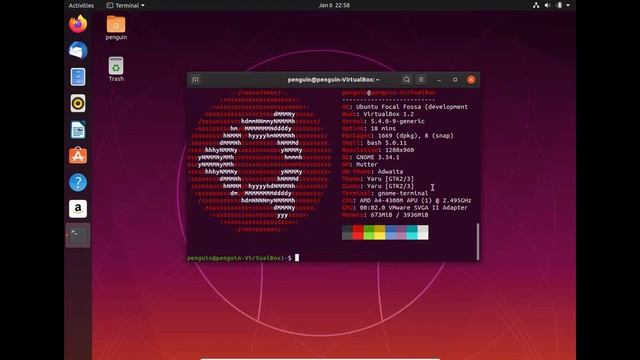Click the white color block in neofetch output

click(423, 233)
